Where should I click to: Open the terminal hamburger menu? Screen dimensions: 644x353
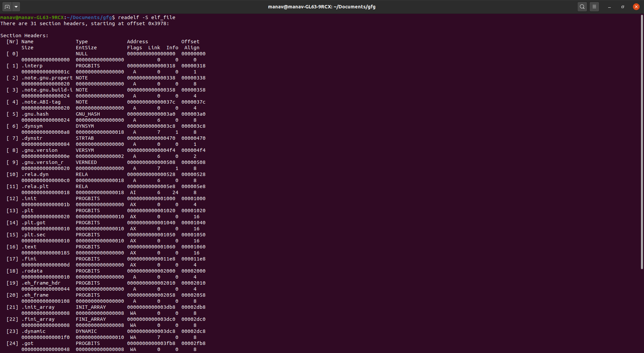[x=594, y=7]
